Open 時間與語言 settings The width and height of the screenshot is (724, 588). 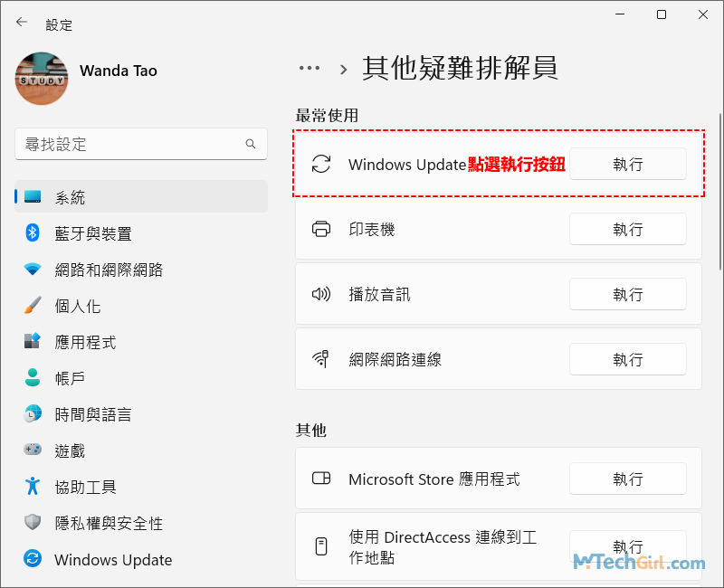pyautogui.click(x=92, y=414)
